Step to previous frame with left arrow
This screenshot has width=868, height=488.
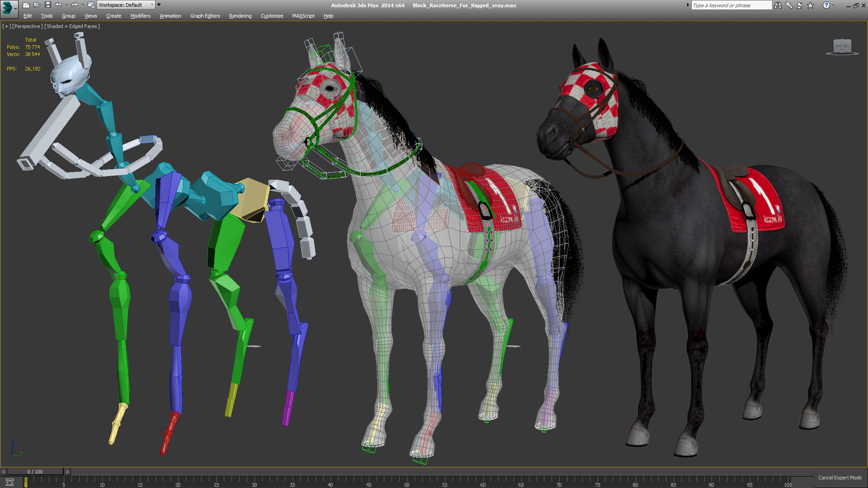click(4, 472)
